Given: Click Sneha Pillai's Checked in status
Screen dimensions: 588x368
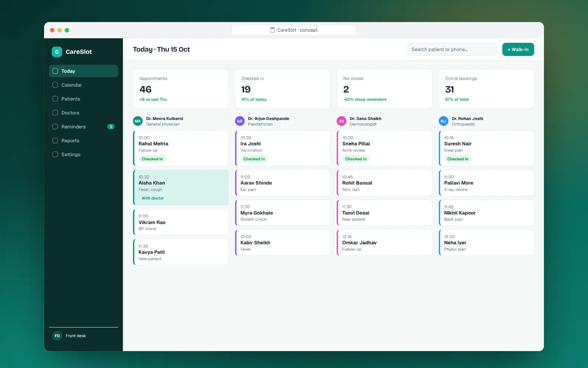Looking at the screenshot, I should (356, 159).
